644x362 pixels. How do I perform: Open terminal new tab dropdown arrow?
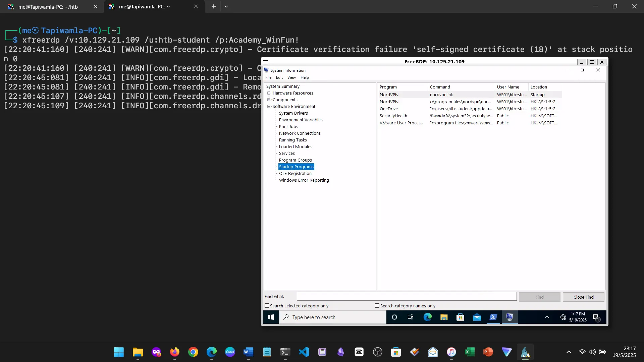[x=226, y=6]
